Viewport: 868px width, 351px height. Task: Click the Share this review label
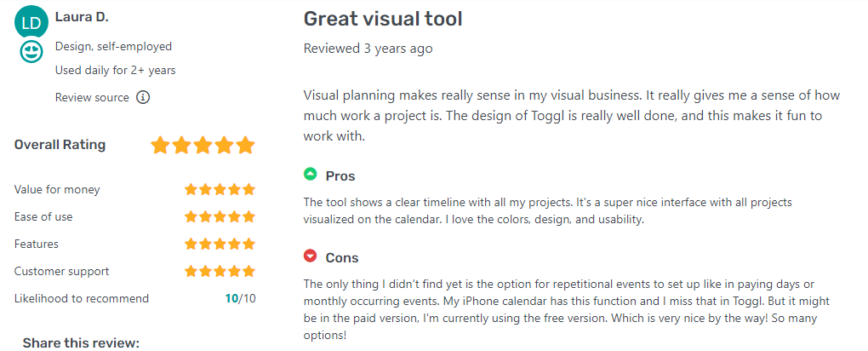click(x=81, y=342)
